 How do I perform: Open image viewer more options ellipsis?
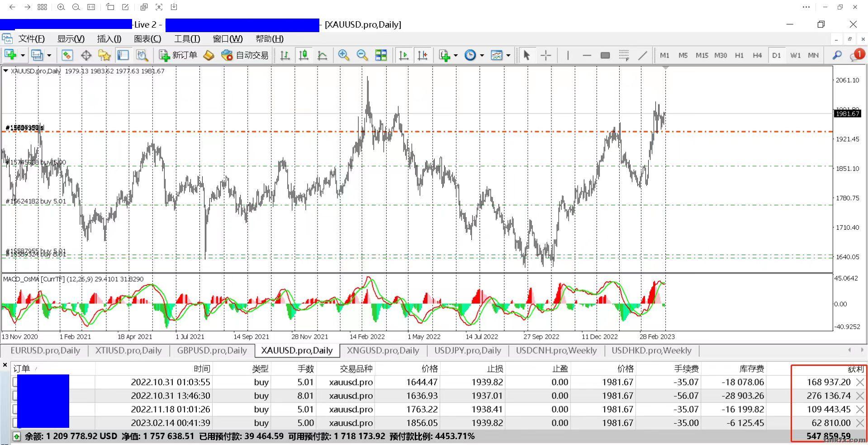pyautogui.click(x=806, y=7)
